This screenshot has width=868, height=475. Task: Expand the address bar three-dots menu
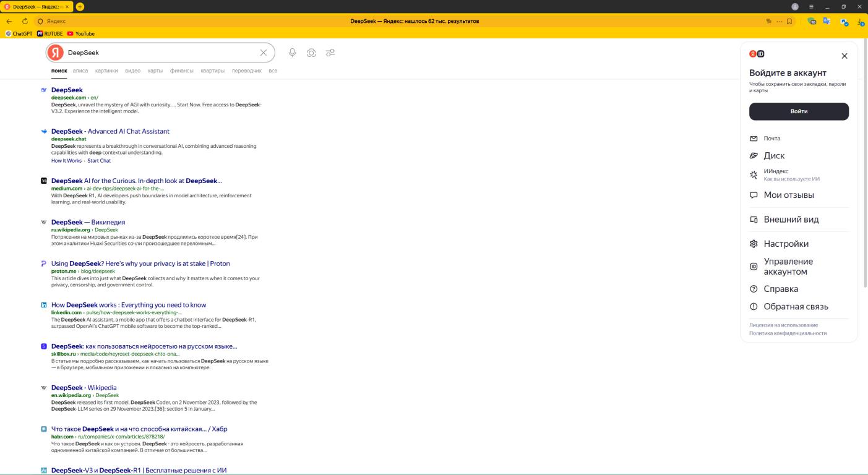[x=780, y=21]
